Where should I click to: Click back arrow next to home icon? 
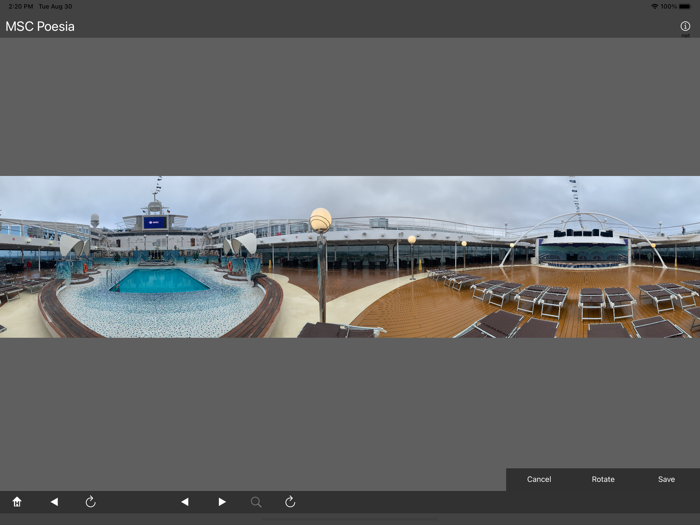pyautogui.click(x=54, y=502)
